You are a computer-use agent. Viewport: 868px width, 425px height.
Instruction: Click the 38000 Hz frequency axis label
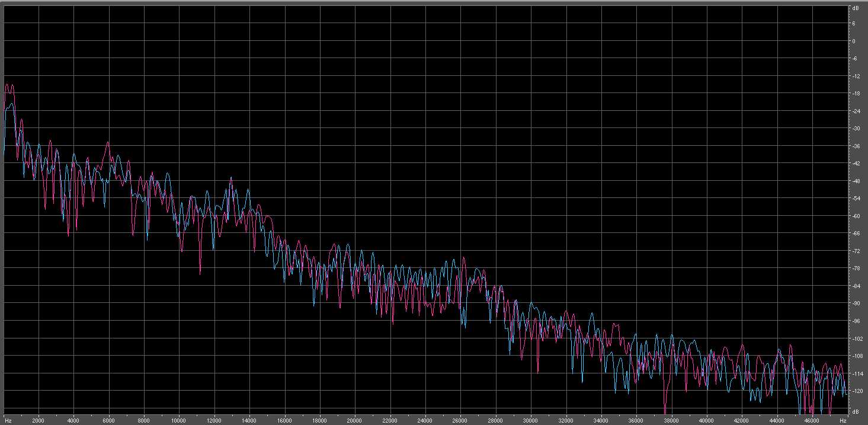(x=671, y=420)
